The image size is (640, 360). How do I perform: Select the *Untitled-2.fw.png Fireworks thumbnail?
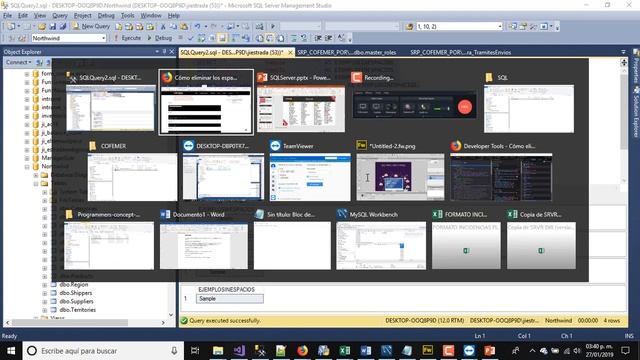pos(400,170)
